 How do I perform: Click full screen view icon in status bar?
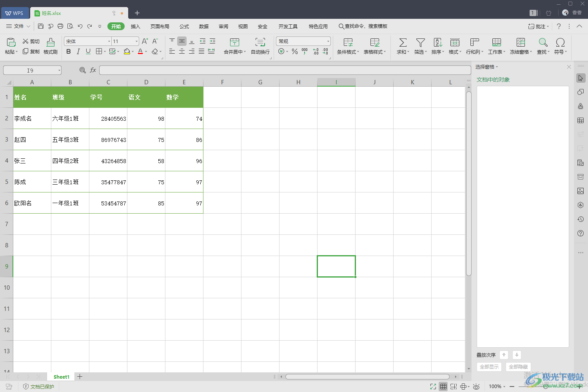coord(433,387)
